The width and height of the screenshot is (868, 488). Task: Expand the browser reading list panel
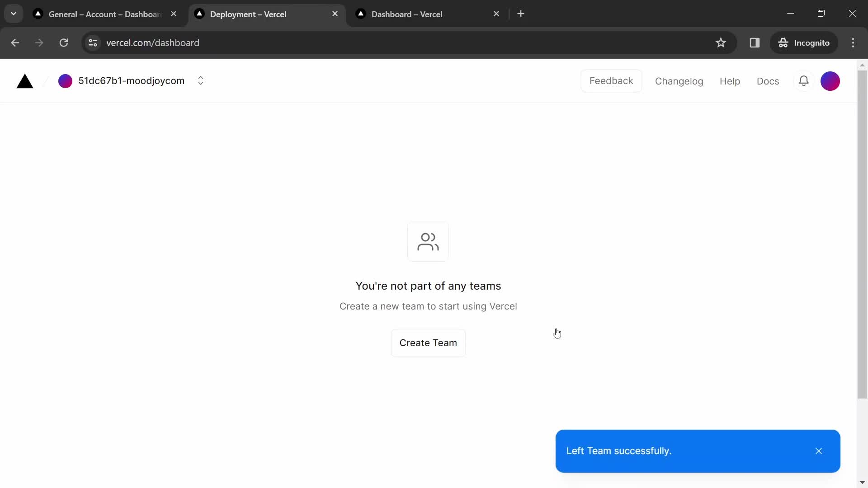[754, 42]
